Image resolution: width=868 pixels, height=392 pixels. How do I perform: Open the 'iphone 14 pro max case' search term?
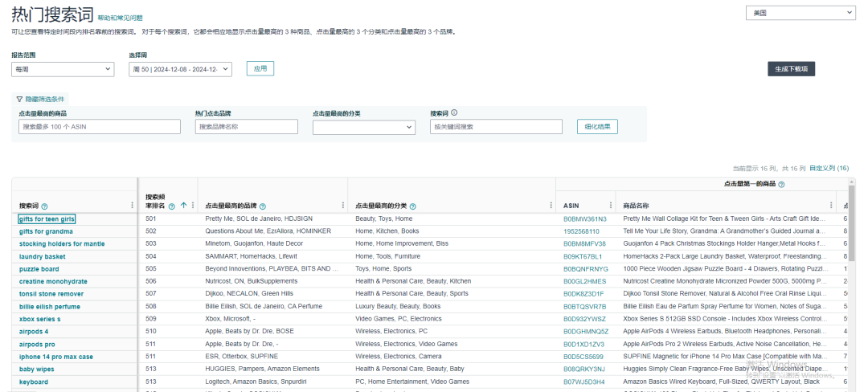click(56, 357)
